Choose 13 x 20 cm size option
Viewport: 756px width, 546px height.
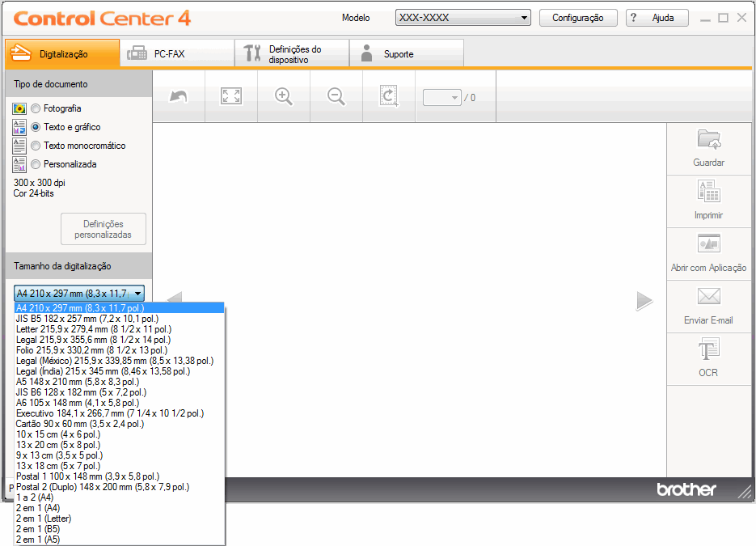pos(120,445)
